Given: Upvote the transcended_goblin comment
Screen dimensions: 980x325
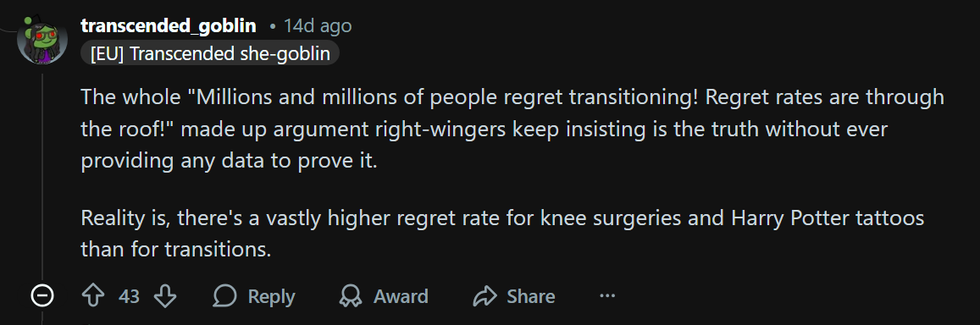Looking at the screenshot, I should click(x=93, y=295).
